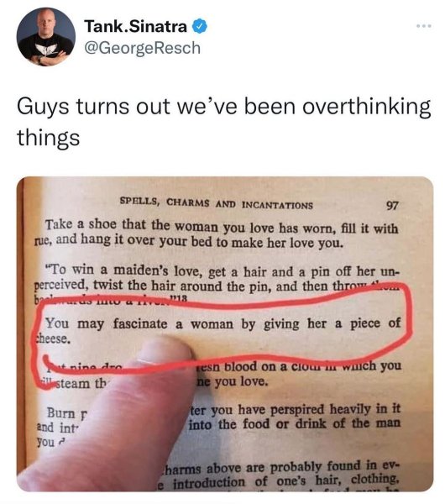Image resolution: width=445 pixels, height=504 pixels.
Task: Click the footnote marker 13
Action: (x=182, y=298)
